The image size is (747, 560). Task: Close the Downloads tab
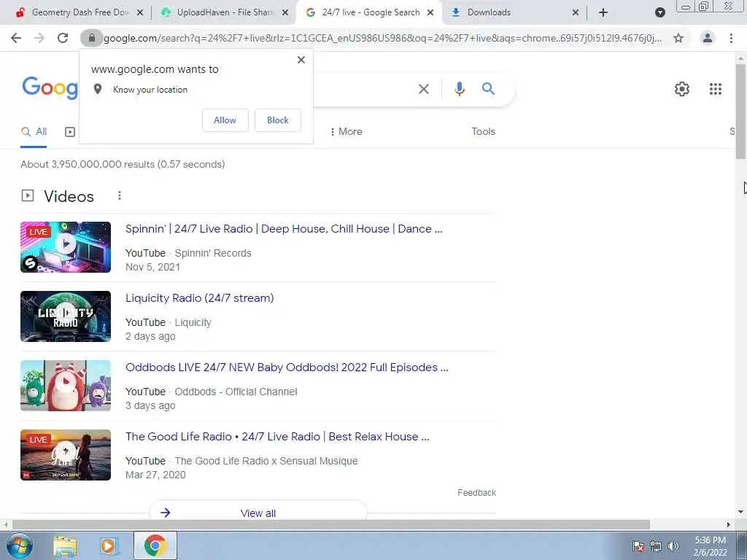575,13
